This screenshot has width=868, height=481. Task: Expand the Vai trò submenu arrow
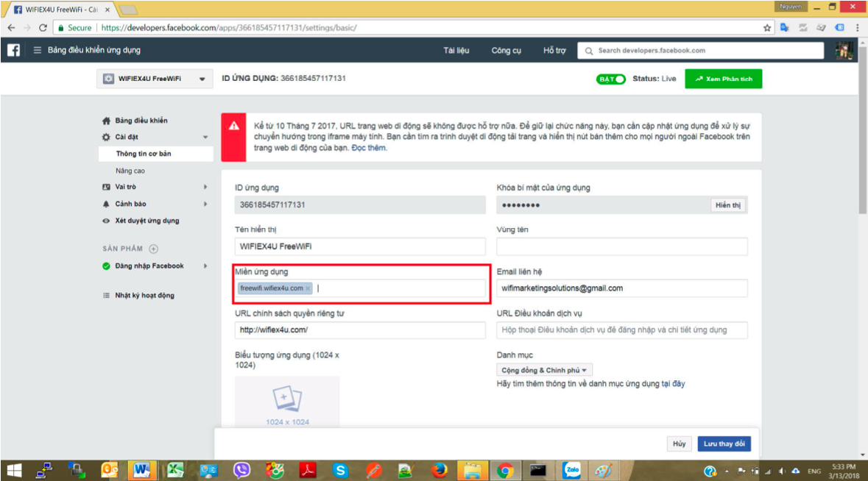[205, 187]
